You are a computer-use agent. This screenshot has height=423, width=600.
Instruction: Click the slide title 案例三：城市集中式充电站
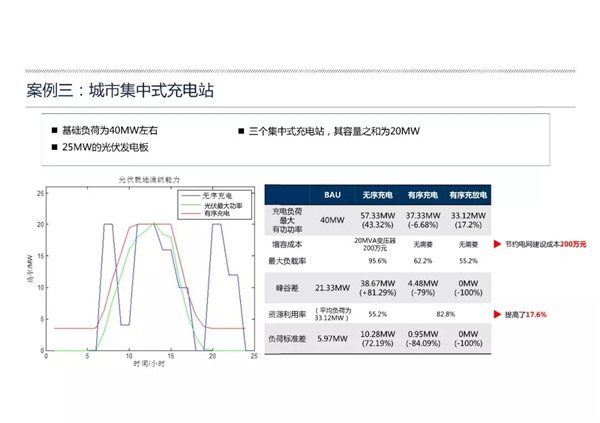click(x=119, y=91)
